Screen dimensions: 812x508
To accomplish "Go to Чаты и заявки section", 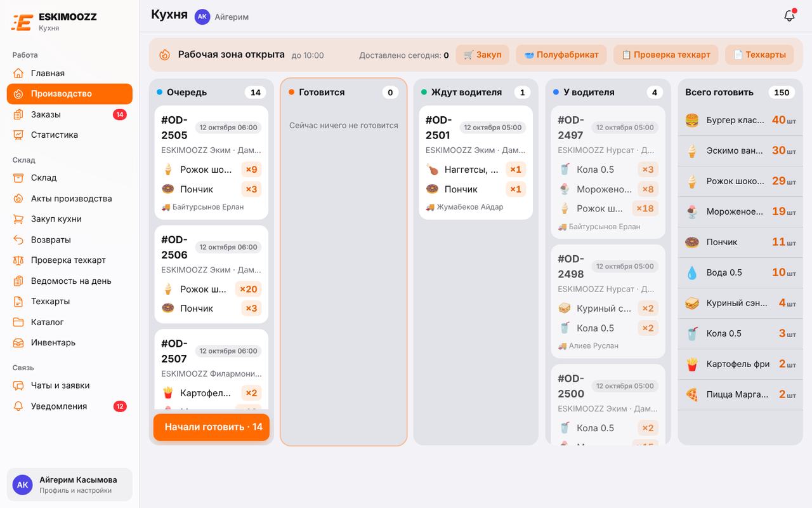I will point(70,385).
